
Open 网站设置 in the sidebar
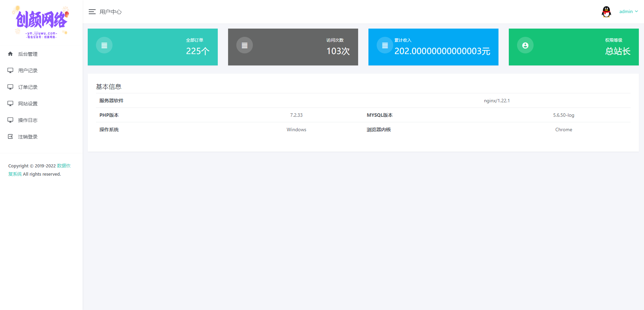click(28, 104)
